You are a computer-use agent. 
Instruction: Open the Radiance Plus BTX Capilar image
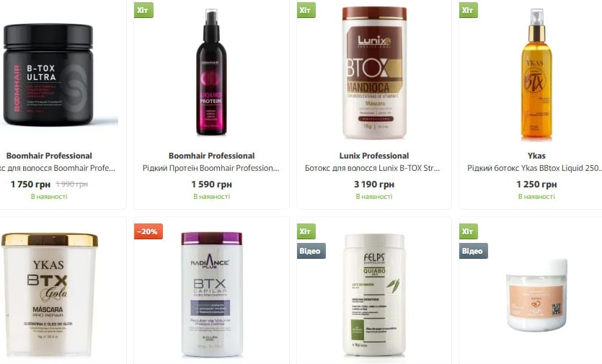[x=211, y=294]
